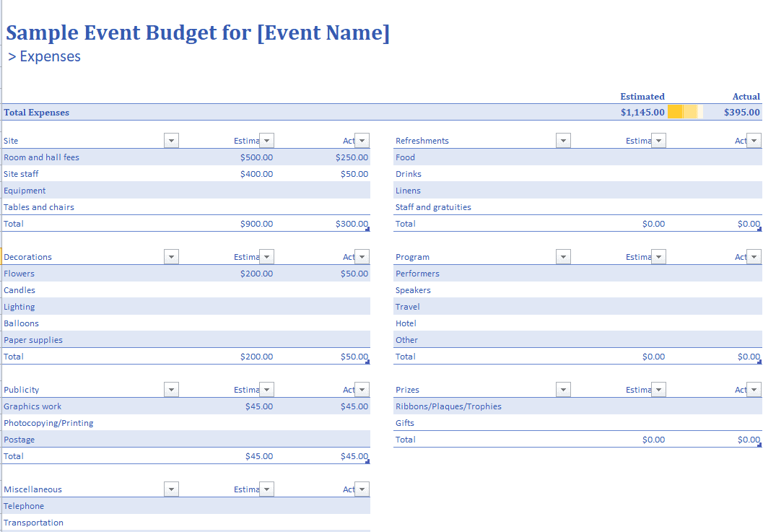Open the Site column filter dropdown

[171, 141]
